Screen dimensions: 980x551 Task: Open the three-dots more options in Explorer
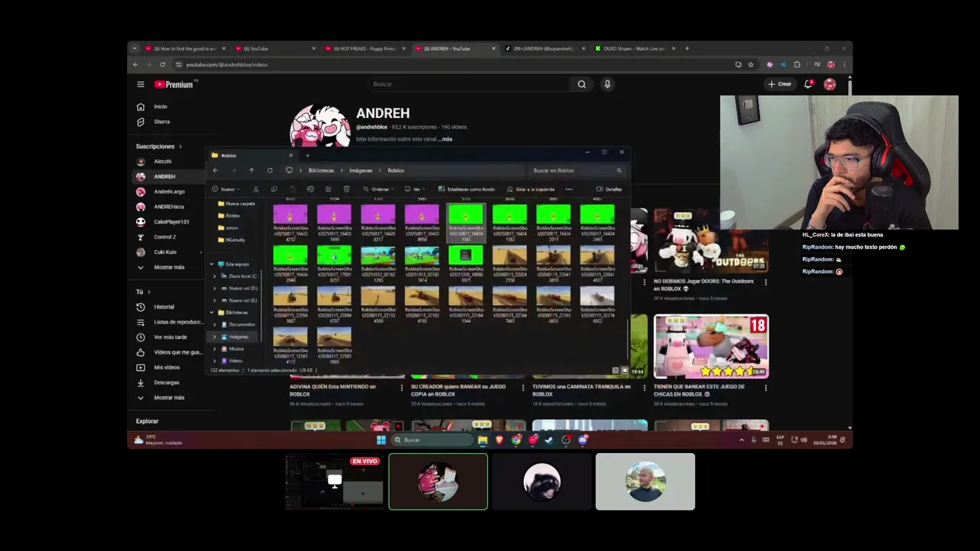coord(569,189)
